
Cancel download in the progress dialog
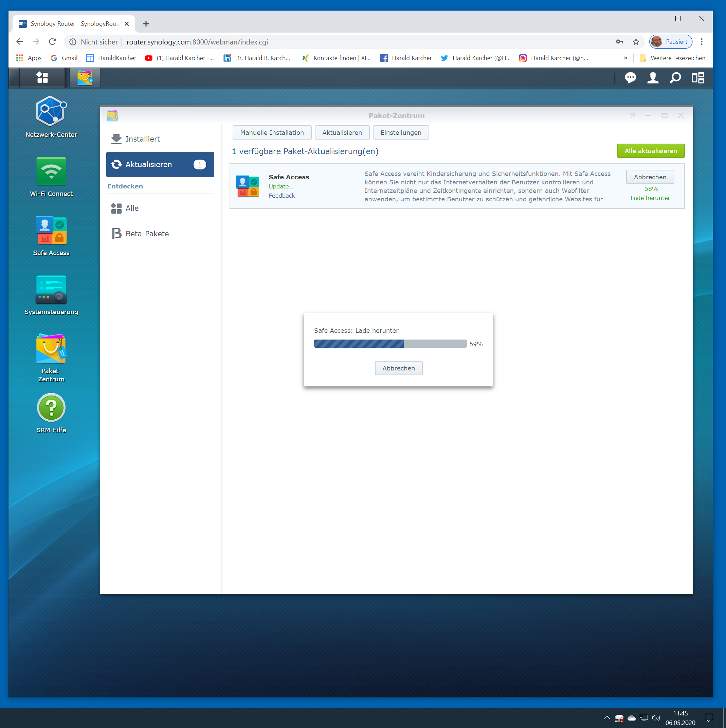(398, 368)
